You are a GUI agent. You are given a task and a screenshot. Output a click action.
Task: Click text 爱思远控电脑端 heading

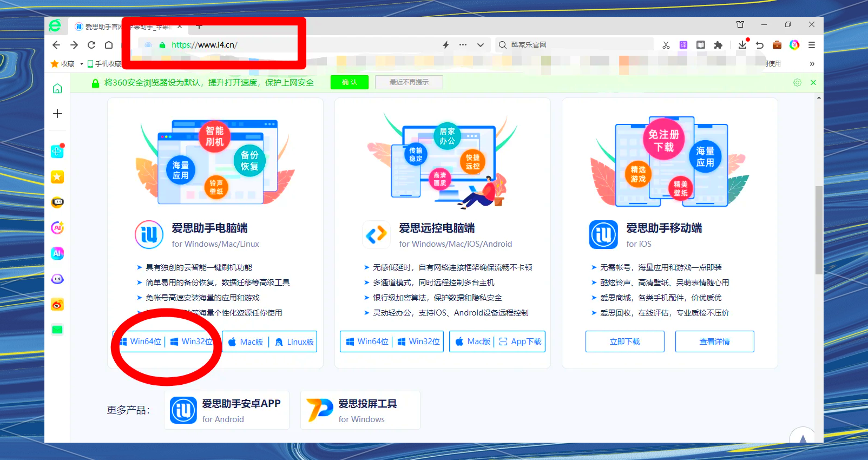coord(437,228)
